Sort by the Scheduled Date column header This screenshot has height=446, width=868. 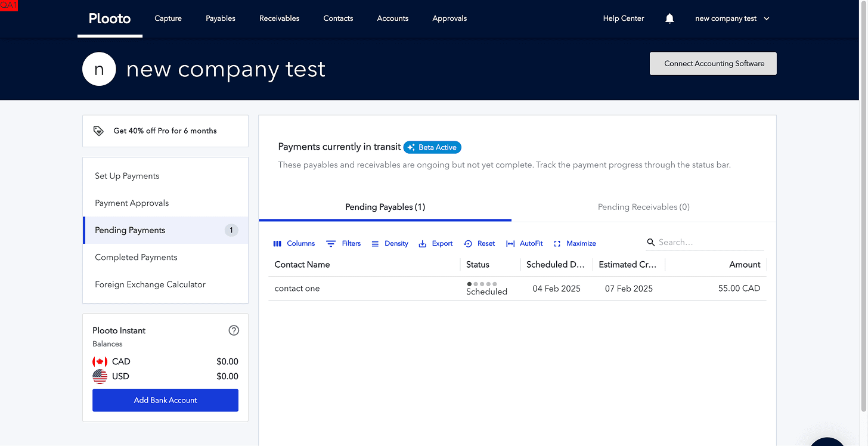click(x=556, y=265)
